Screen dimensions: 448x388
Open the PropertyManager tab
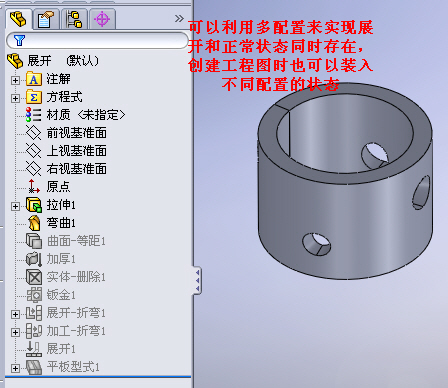46,19
